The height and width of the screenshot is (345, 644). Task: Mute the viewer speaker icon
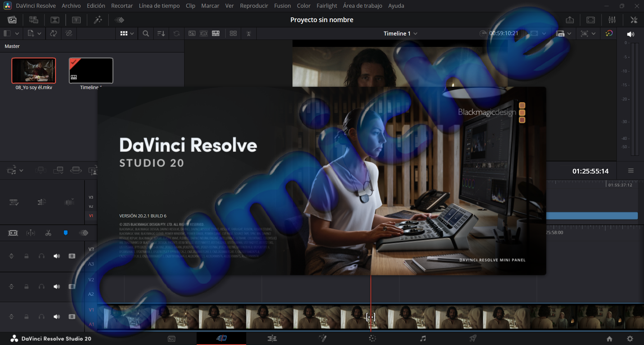pyautogui.click(x=631, y=34)
